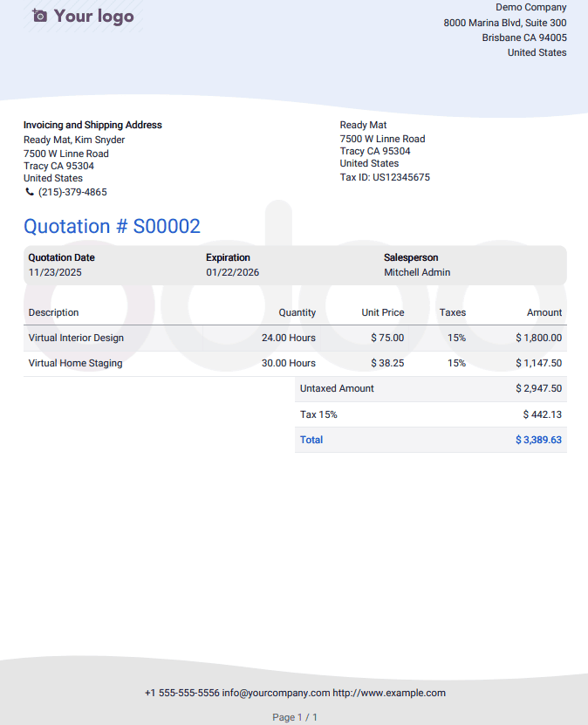Click the 'Page 1 / 1' footer text

pyautogui.click(x=295, y=718)
